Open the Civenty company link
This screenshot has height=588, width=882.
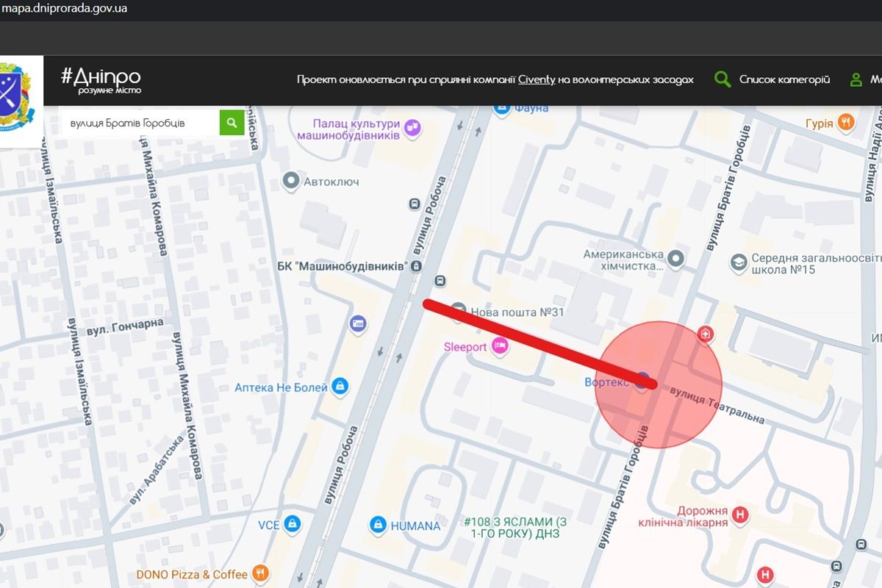click(536, 79)
